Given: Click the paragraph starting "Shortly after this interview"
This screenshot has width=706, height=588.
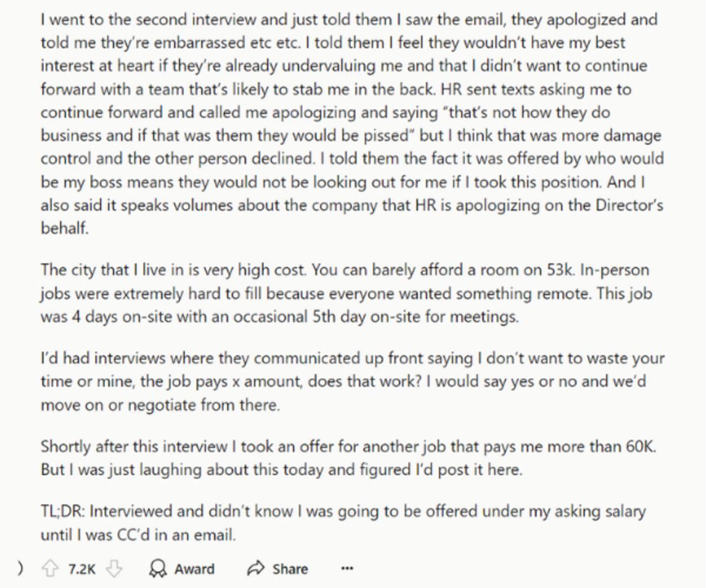Looking at the screenshot, I should coord(347,458).
